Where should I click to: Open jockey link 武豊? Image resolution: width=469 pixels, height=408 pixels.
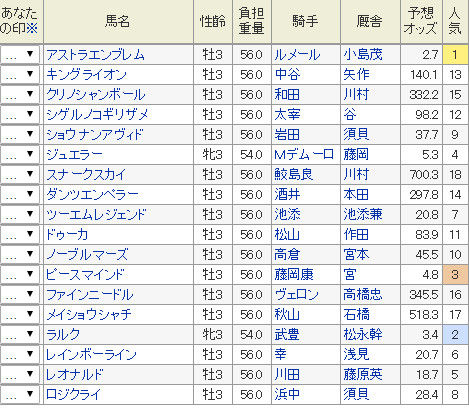click(287, 335)
